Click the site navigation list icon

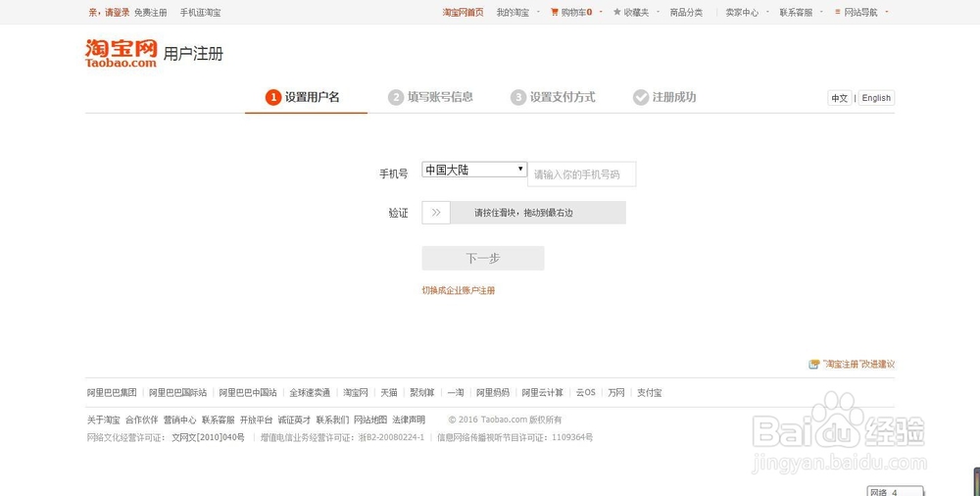tap(838, 12)
